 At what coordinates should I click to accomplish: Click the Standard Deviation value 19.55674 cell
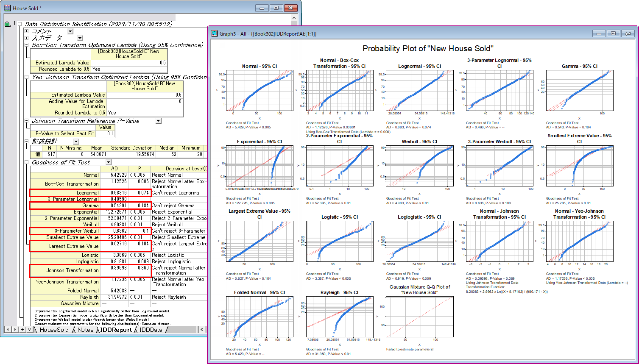pyautogui.click(x=131, y=154)
